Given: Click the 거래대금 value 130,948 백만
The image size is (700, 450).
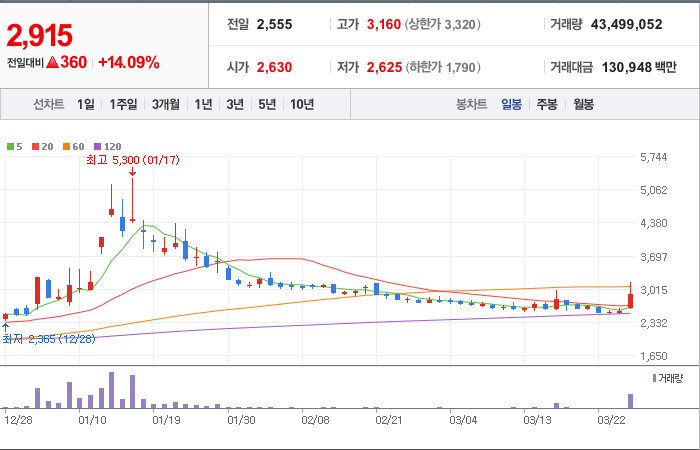Looking at the screenshot, I should 639,67.
